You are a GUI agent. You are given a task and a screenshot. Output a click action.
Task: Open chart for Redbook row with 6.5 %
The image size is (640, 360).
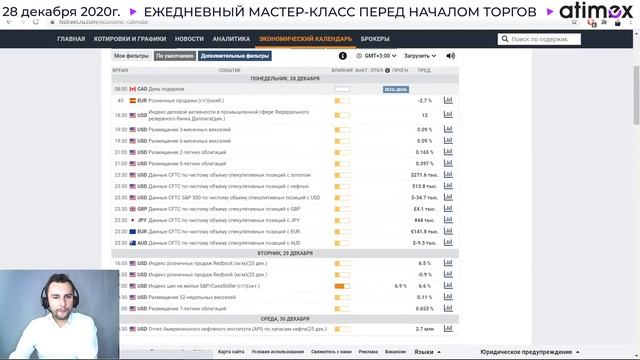(448, 263)
